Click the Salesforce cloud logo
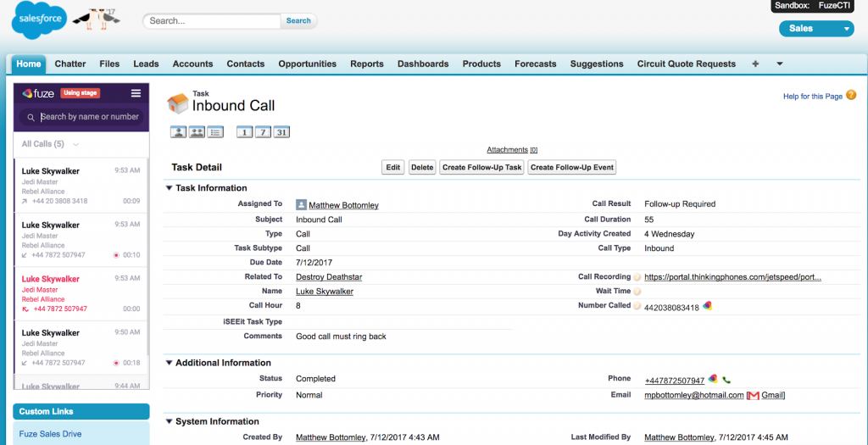 tap(39, 19)
